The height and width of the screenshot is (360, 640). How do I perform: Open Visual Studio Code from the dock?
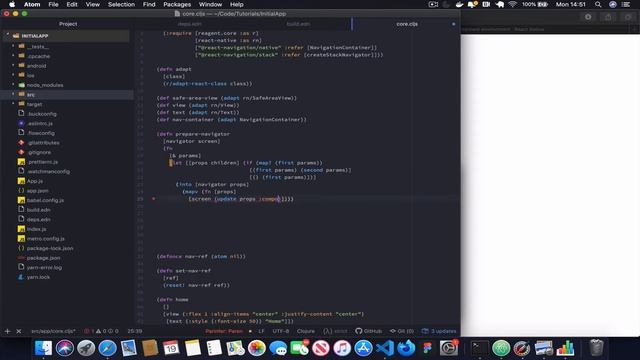click(384, 348)
